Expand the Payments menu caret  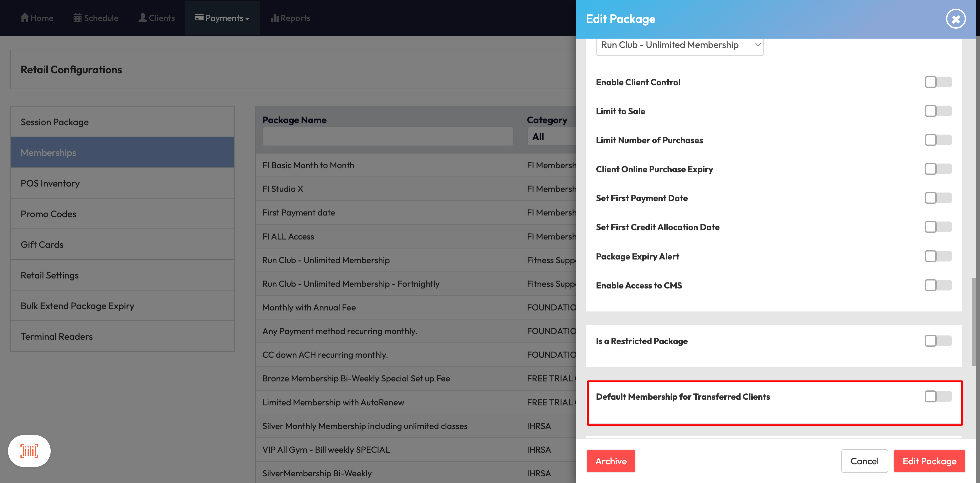[248, 19]
